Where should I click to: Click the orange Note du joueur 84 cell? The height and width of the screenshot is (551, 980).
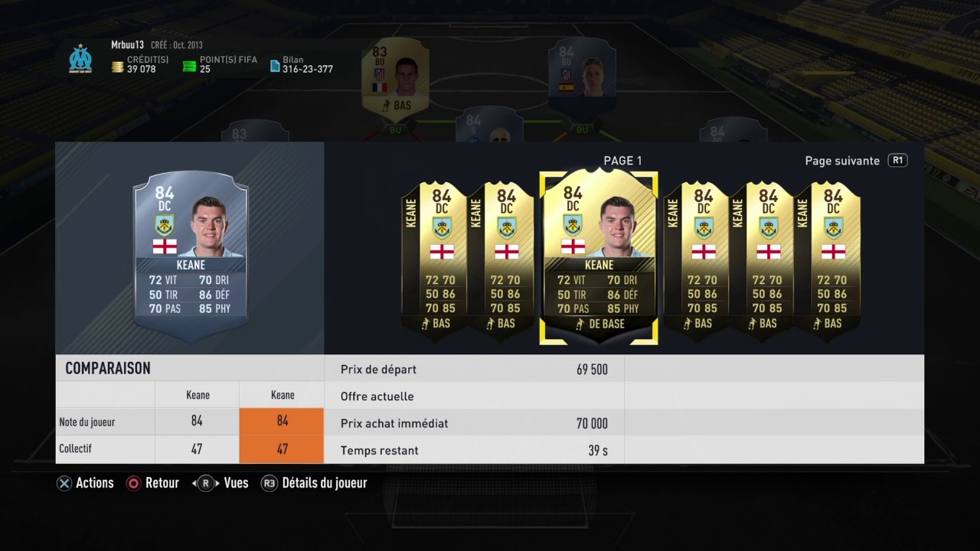282,422
